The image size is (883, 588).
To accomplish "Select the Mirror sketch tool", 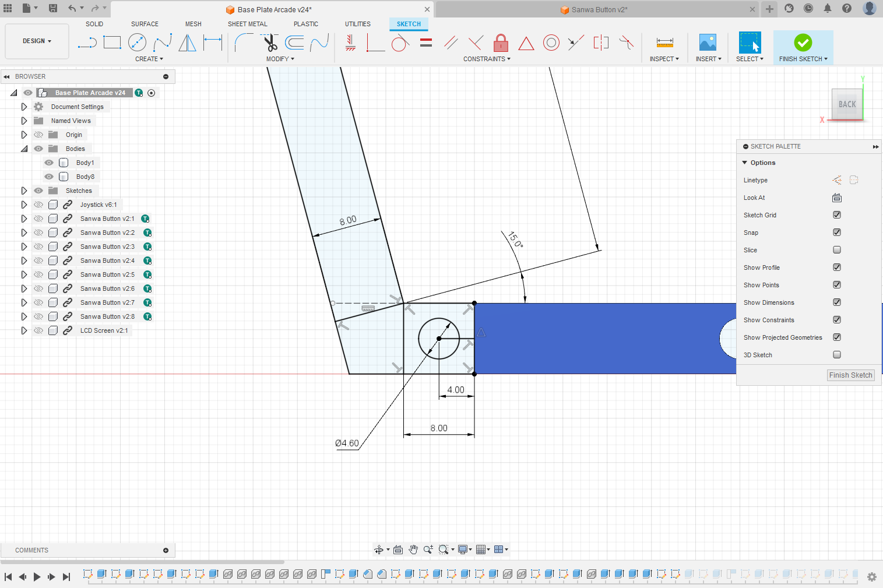I will (x=187, y=42).
